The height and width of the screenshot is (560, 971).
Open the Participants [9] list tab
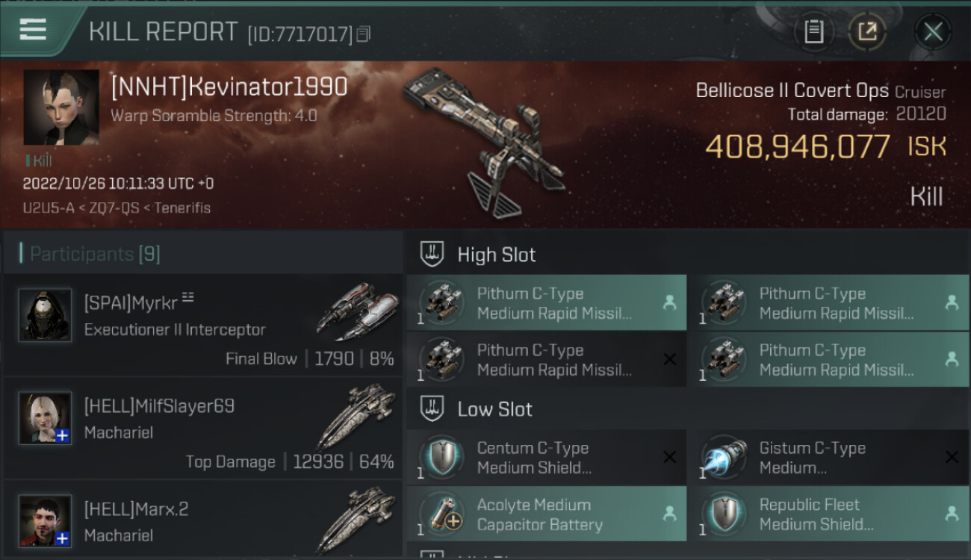tap(95, 254)
